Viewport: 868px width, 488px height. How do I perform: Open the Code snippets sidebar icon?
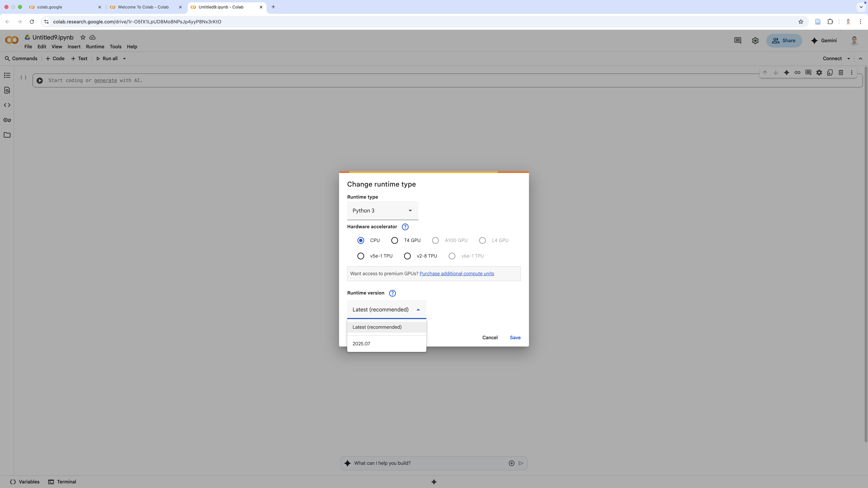pyautogui.click(x=7, y=105)
